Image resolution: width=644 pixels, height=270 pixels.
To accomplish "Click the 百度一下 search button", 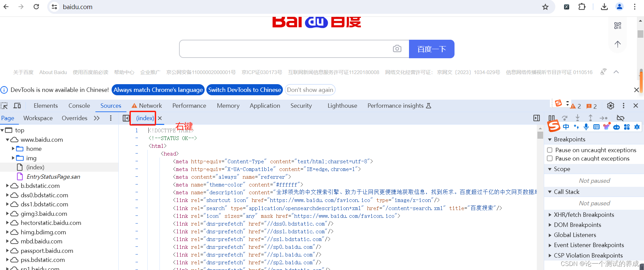I will coord(432,49).
